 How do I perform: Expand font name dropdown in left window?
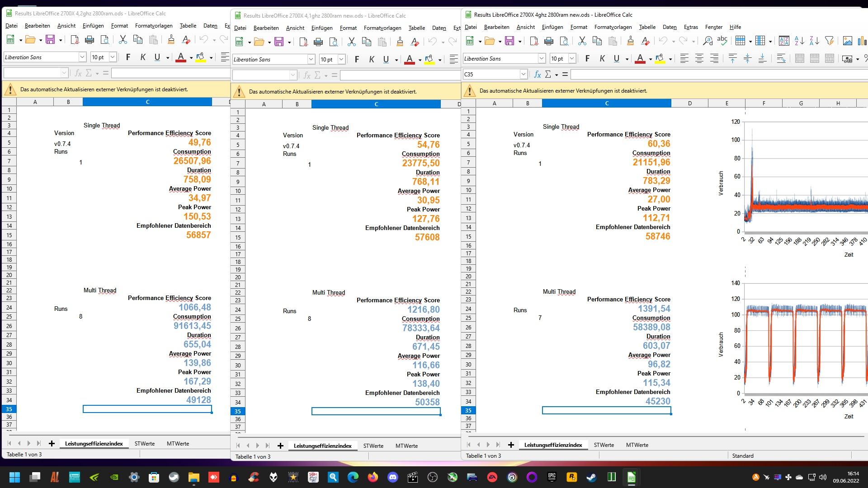[82, 57]
